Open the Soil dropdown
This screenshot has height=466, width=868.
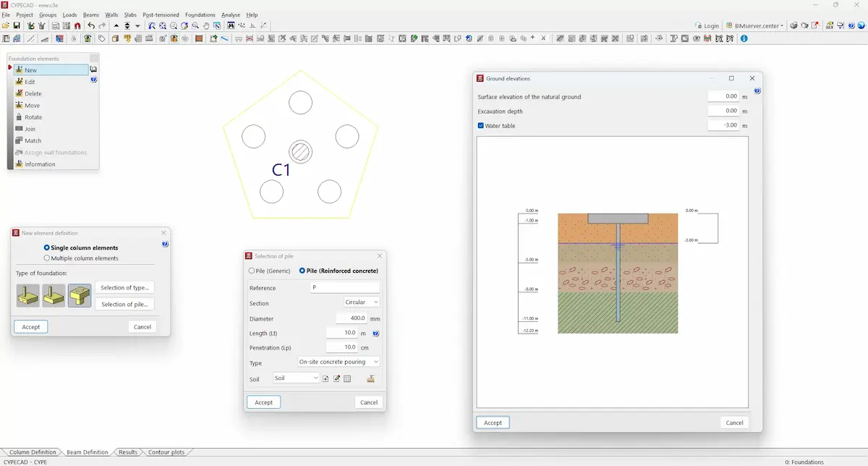296,378
